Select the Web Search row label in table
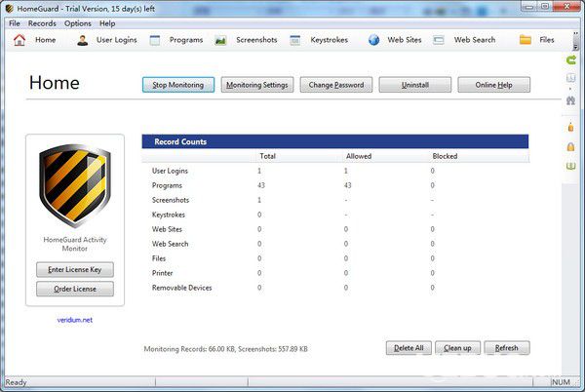Viewport: 585px width, 392px height. click(170, 244)
